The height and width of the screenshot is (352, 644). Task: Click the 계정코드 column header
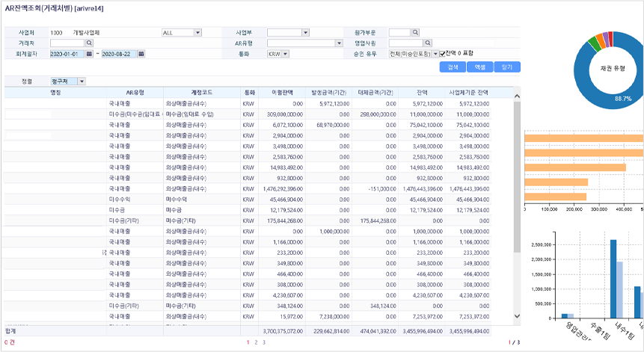pyautogui.click(x=202, y=92)
